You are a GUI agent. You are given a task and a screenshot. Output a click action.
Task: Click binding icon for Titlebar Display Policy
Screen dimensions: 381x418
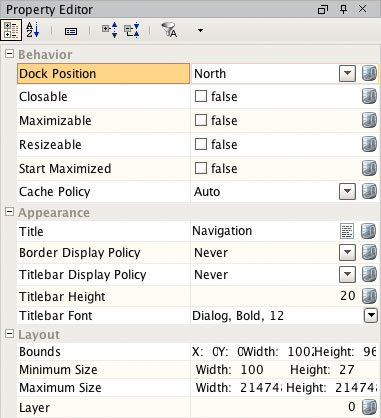(369, 275)
